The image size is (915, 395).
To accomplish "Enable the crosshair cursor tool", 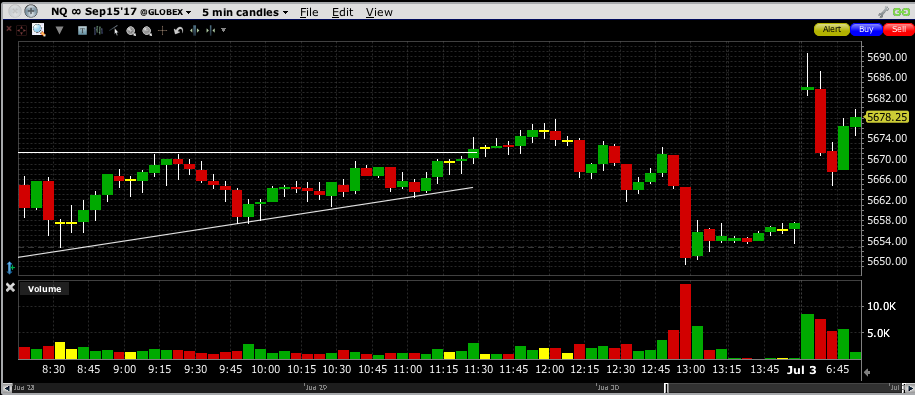I will coord(162,30).
